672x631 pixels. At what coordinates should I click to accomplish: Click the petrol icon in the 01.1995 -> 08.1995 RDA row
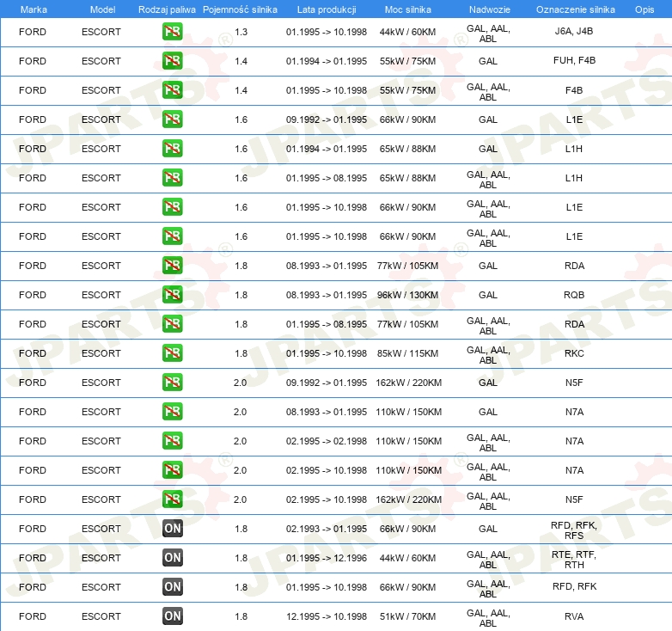coord(172,323)
